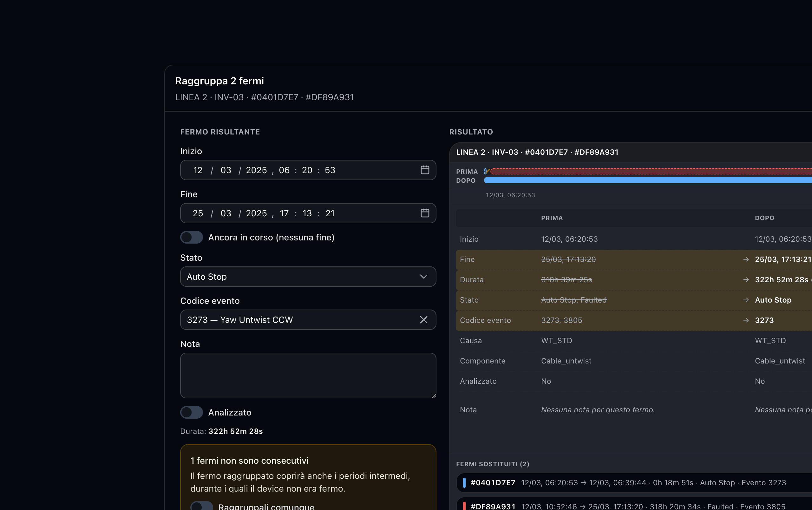Image resolution: width=812 pixels, height=510 pixels.
Task: Click the Raggruppa 2 fermi title
Action: pos(219,81)
